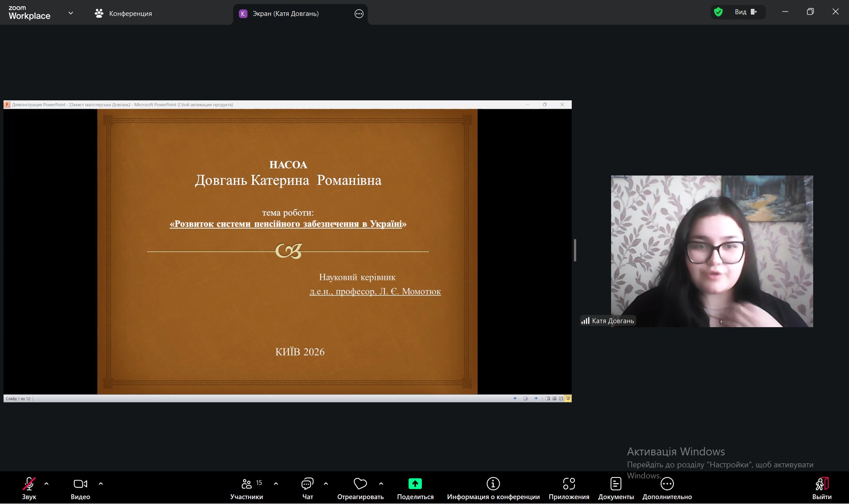
Task: Unmute microphone with the Звук button
Action: pyautogui.click(x=29, y=484)
